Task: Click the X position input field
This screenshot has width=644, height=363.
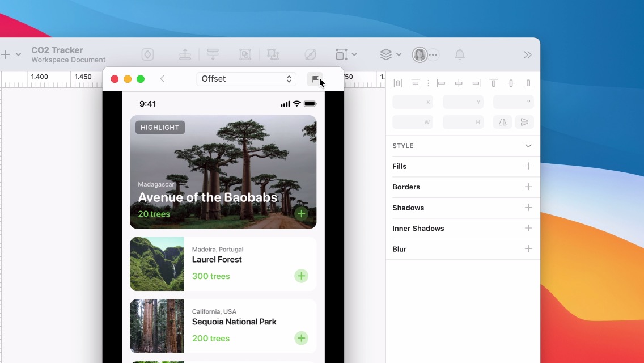Action: click(x=412, y=102)
